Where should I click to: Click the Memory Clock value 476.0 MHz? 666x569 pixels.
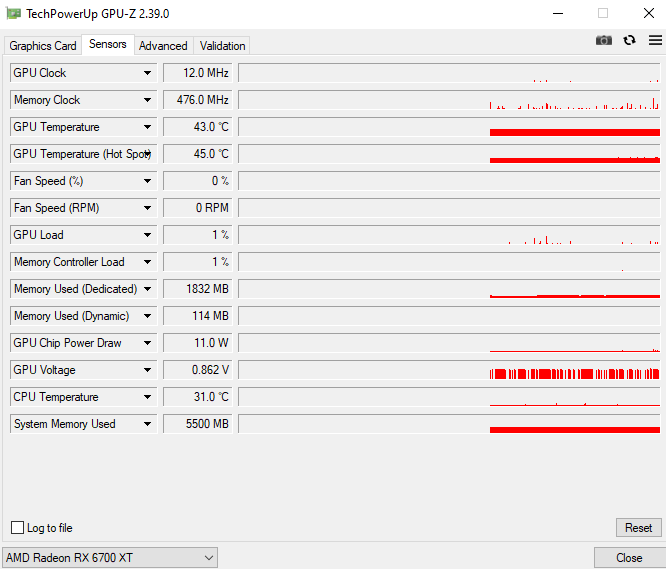(x=198, y=100)
